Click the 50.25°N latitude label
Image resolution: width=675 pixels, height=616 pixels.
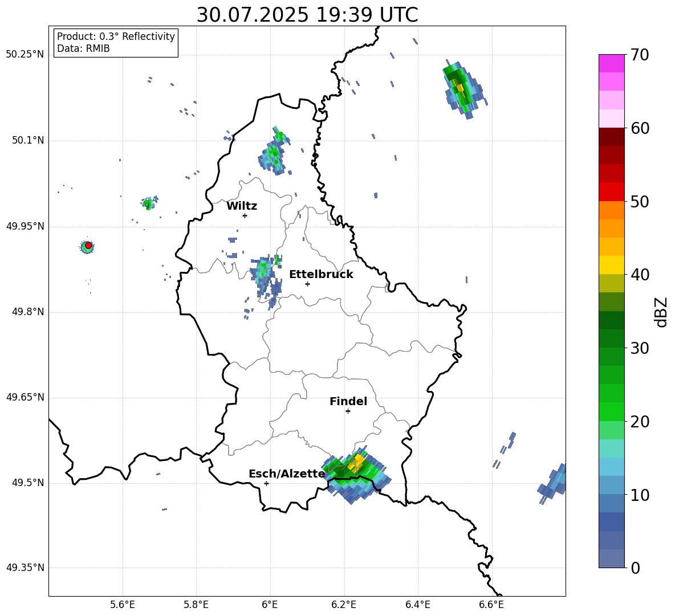25,55
